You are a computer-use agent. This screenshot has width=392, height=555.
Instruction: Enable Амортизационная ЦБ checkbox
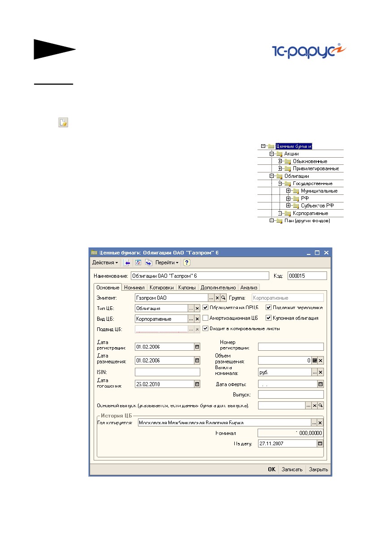tap(206, 318)
